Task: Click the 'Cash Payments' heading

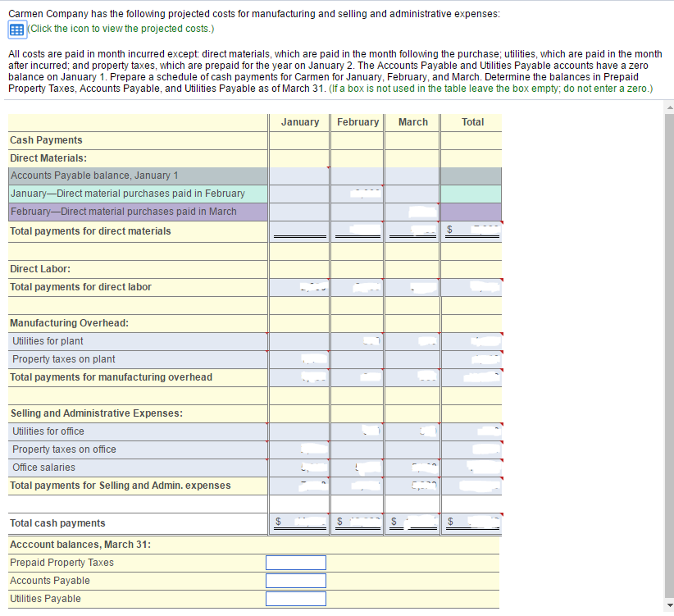Action: (x=46, y=140)
